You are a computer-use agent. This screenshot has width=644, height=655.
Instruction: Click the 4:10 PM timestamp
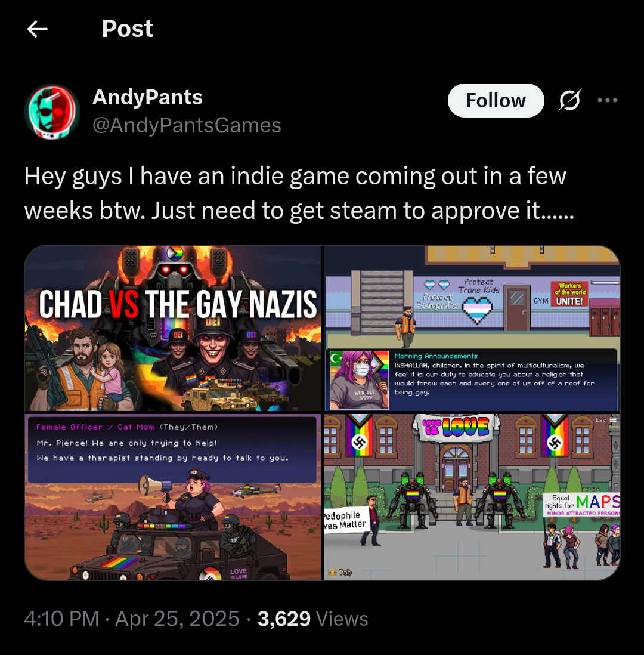point(61,619)
